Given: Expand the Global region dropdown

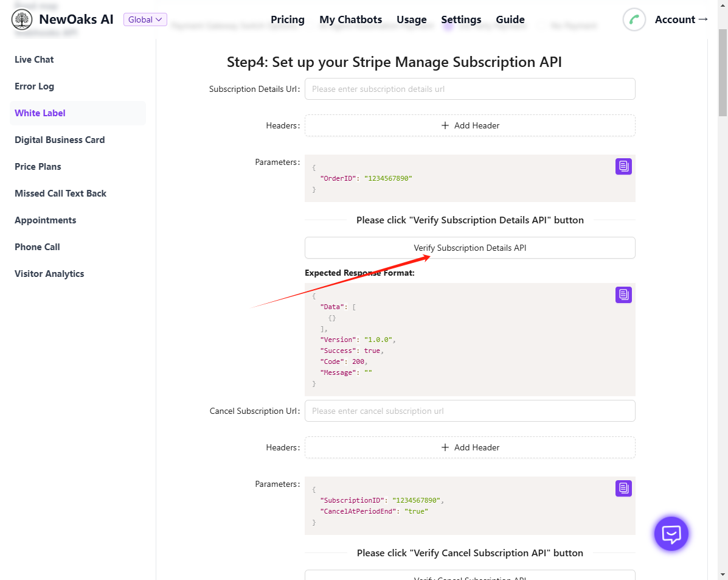Looking at the screenshot, I should tap(145, 19).
